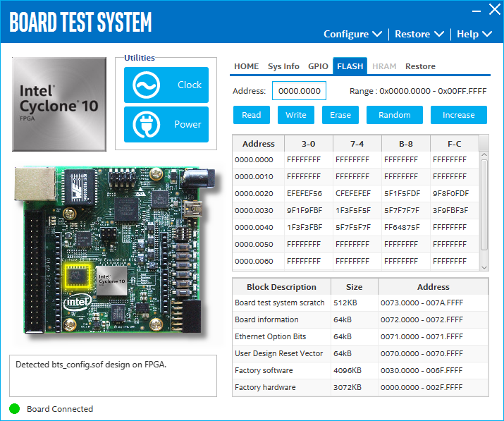Open the Clock utility
The height and width of the screenshot is (421, 504).
click(x=166, y=85)
